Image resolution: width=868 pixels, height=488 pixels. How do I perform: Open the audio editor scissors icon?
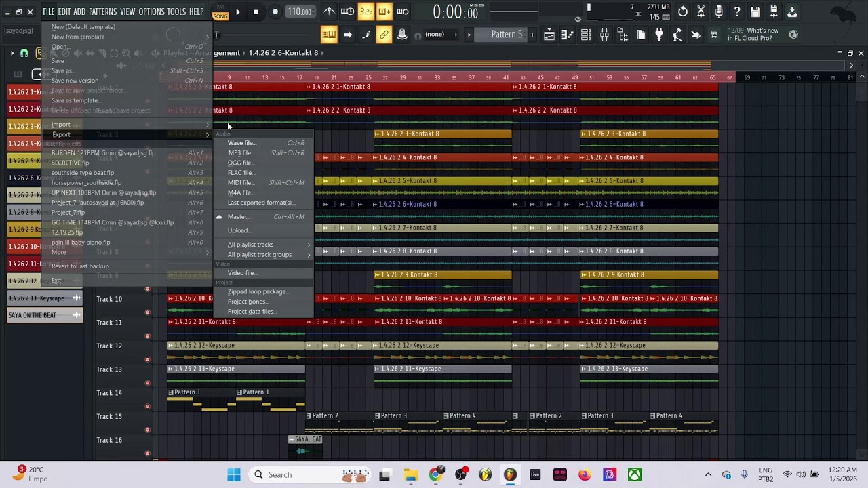point(701,12)
